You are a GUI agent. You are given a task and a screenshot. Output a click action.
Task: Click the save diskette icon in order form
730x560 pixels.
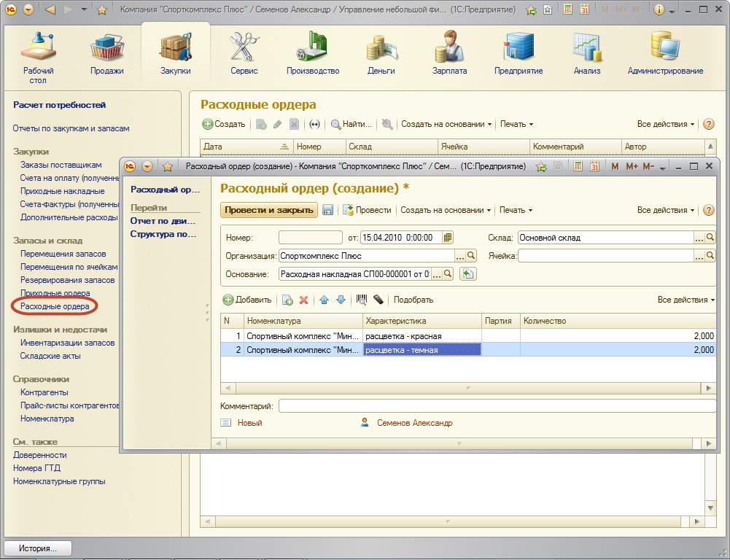coord(328,210)
